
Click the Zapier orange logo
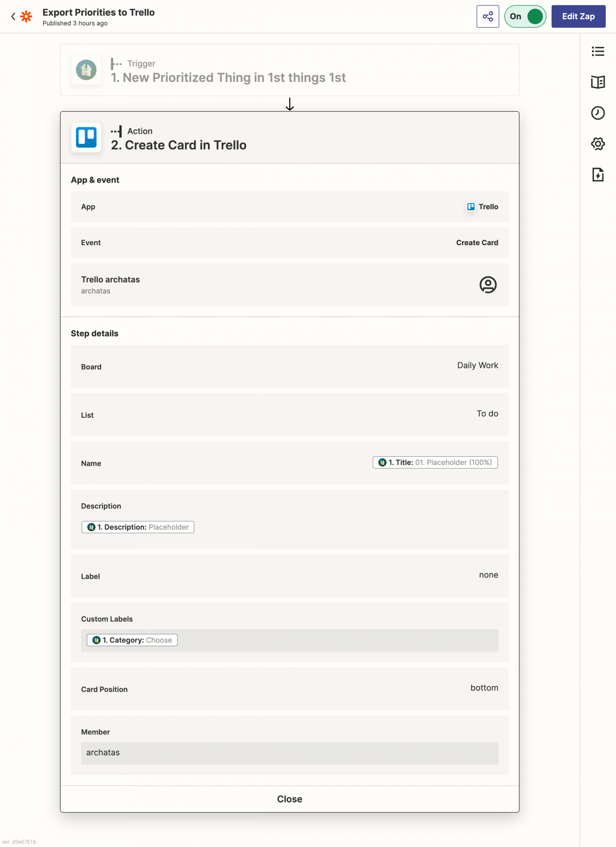26,16
